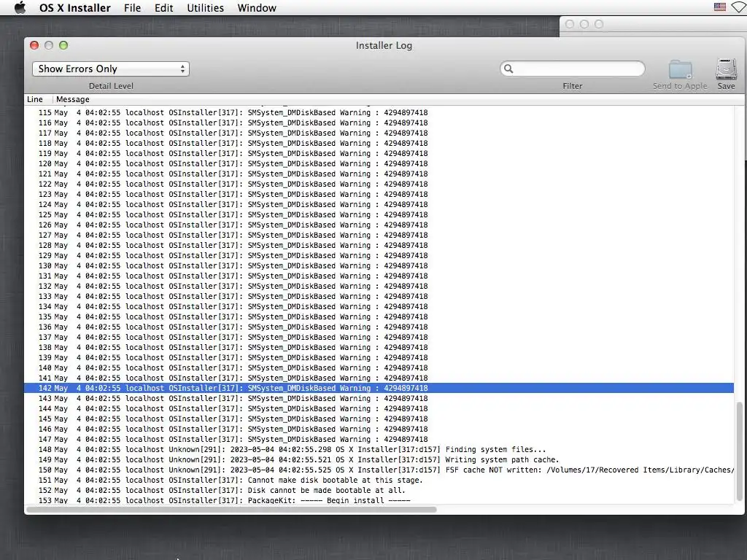This screenshot has height=560, width=747.
Task: Click middle gray button of background window
Action: coord(584,24)
